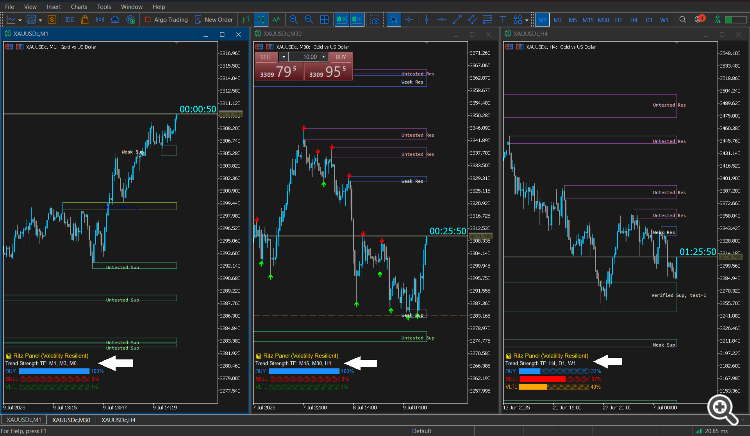Click the 3309 95 buy price button

click(x=329, y=72)
